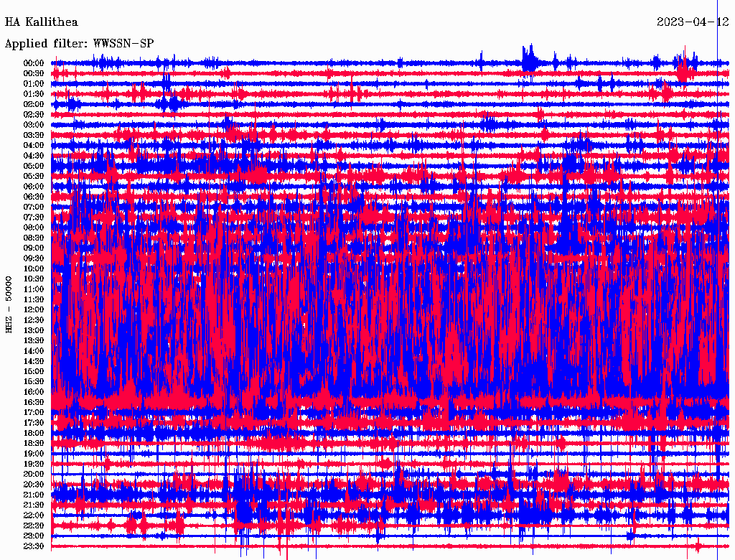Select the 20:00 time row label
Screen dimensions: 735x560
(x=34, y=474)
